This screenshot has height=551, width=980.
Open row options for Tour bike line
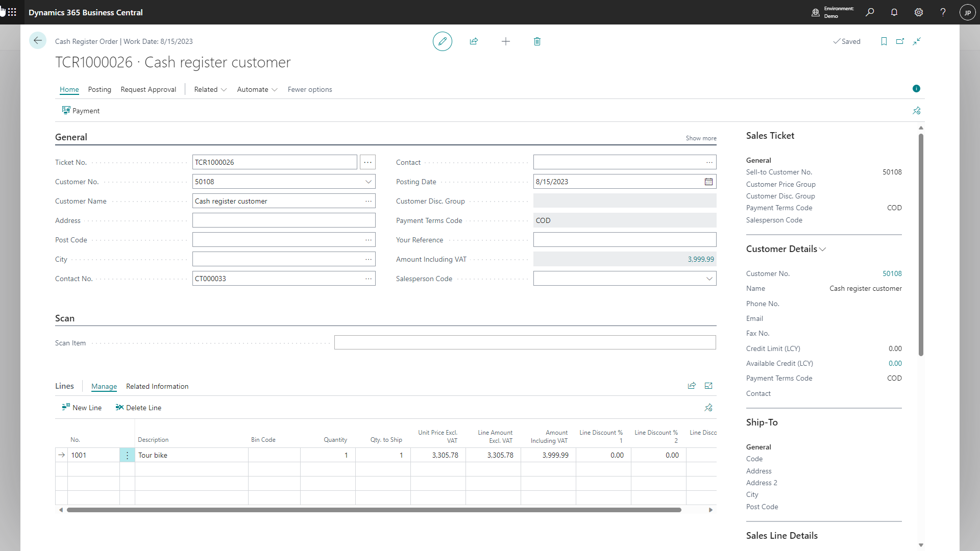coord(127,455)
